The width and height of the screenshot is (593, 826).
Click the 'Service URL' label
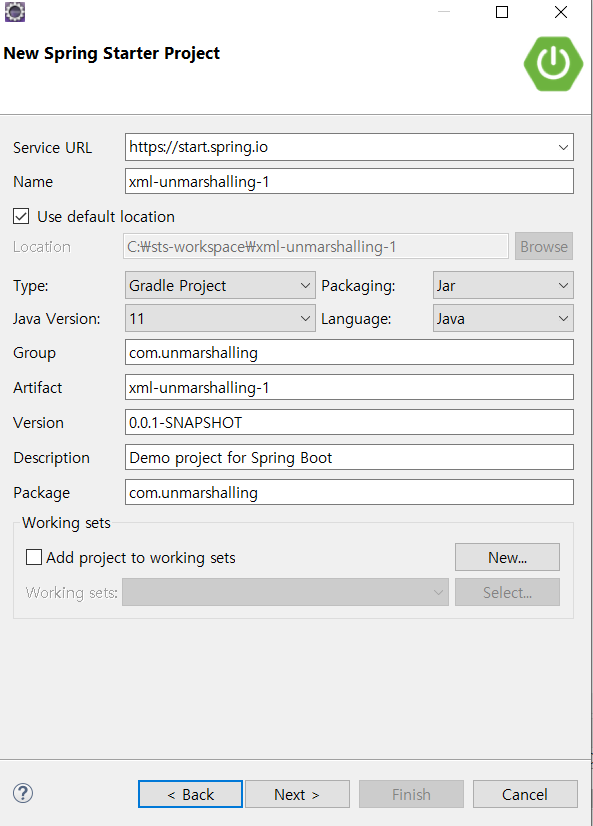pyautogui.click(x=53, y=148)
